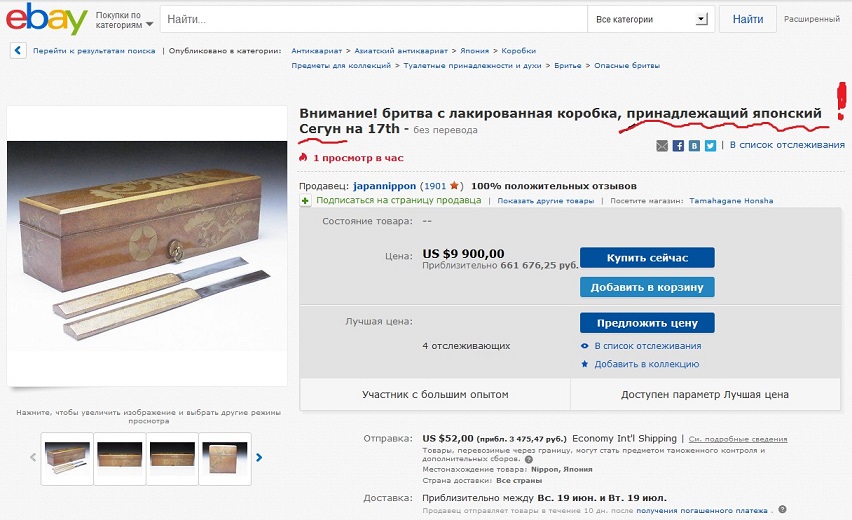Open 'Азиатский антиквариат' breadcrumb category
This screenshot has height=520, width=852.
401,51
